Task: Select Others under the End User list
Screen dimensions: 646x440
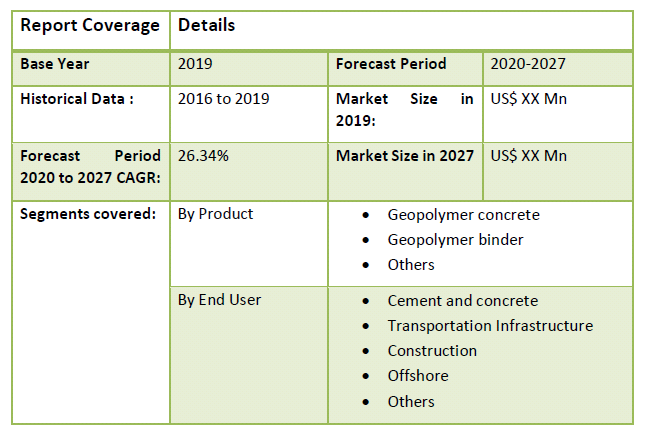Action: [x=411, y=402]
